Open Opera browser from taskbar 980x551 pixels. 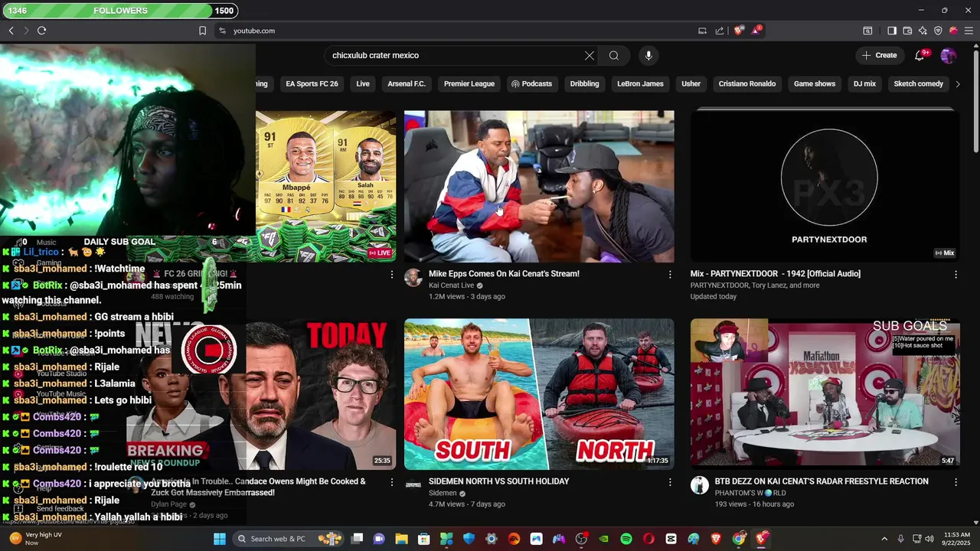(648, 539)
